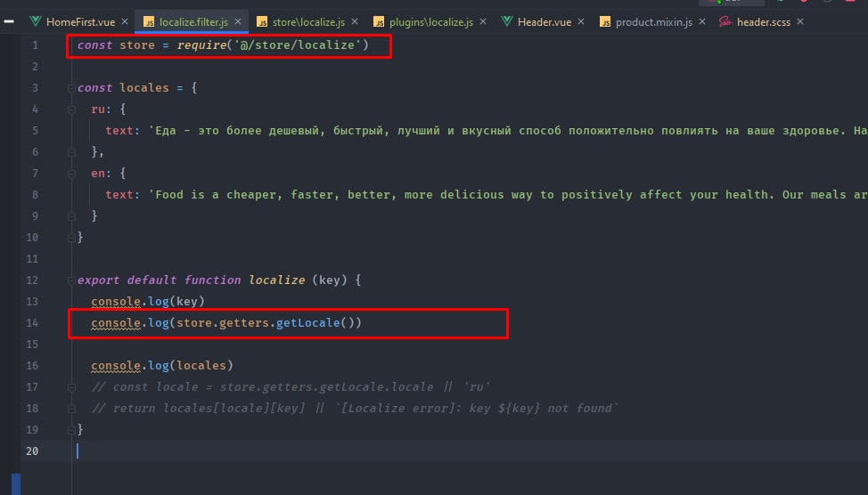The width and height of the screenshot is (868, 495).
Task: Collapse the localize function at line 12
Action: pyautogui.click(x=71, y=280)
